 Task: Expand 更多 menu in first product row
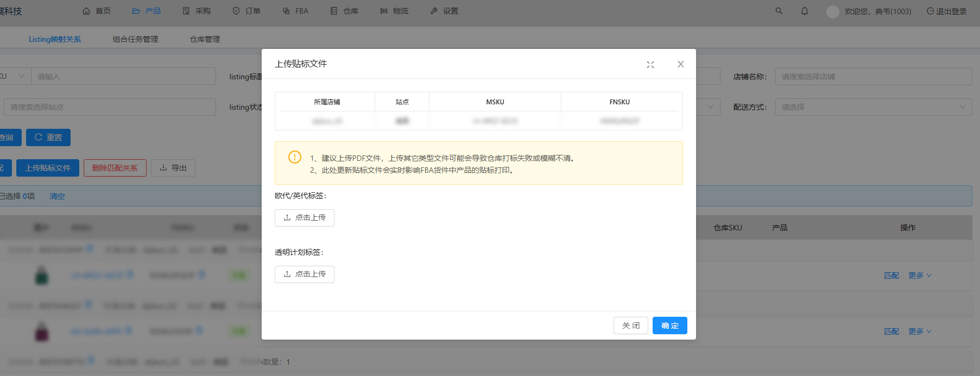click(x=919, y=275)
